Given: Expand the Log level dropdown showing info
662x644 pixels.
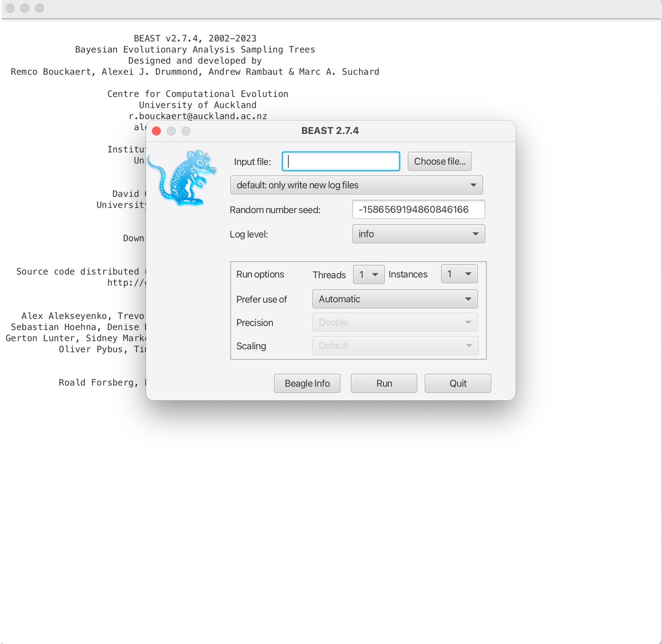Looking at the screenshot, I should tap(418, 234).
